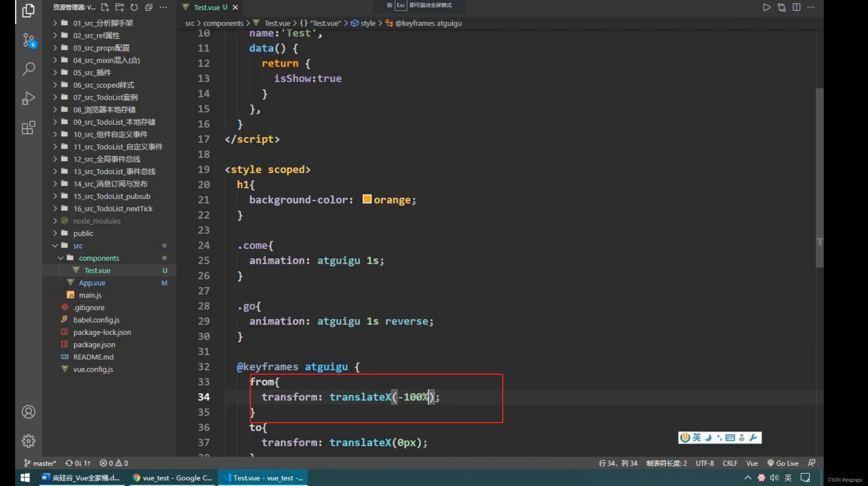Viewport: 868px width, 486px height.
Task: Select the Test.vue editor tab
Action: pos(210,7)
